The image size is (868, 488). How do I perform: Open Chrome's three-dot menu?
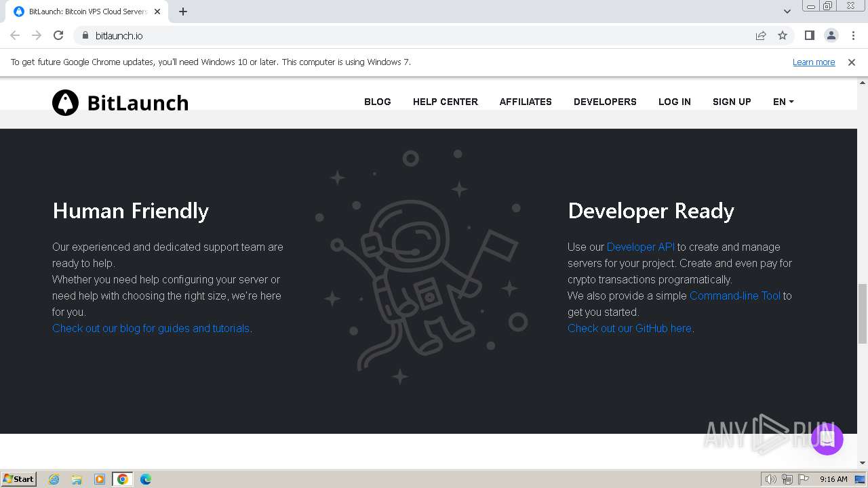click(x=853, y=35)
